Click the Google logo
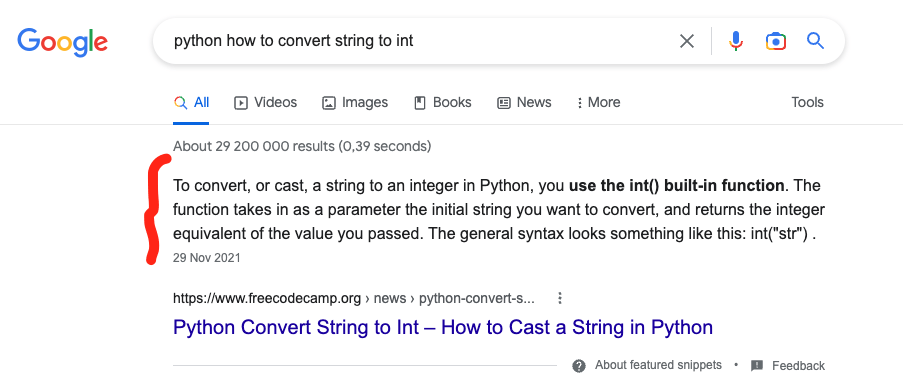Screen dimensions: 903x390 click(62, 41)
